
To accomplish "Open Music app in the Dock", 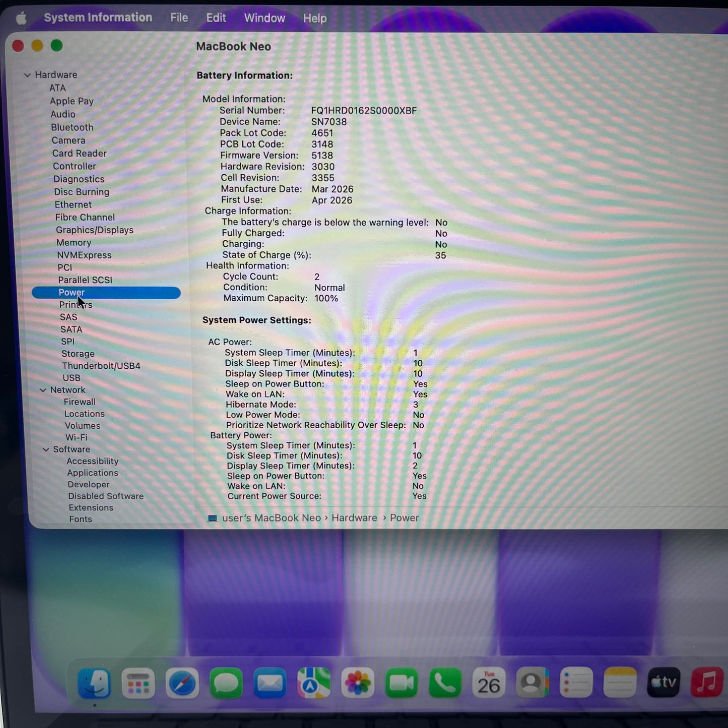I will [707, 683].
